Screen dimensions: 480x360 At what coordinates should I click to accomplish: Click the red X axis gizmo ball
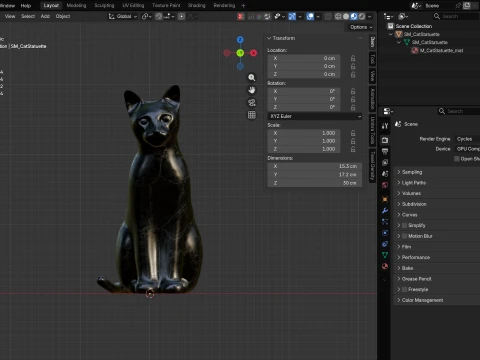[253, 53]
